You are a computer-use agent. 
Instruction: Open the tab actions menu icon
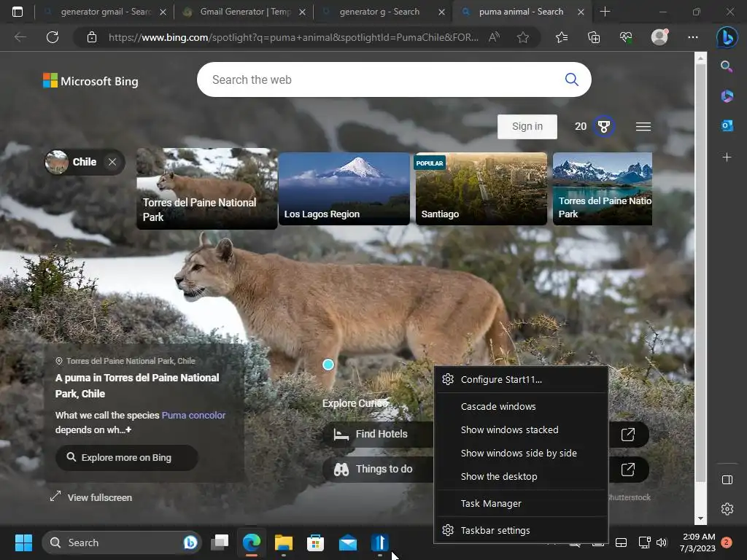tap(18, 12)
